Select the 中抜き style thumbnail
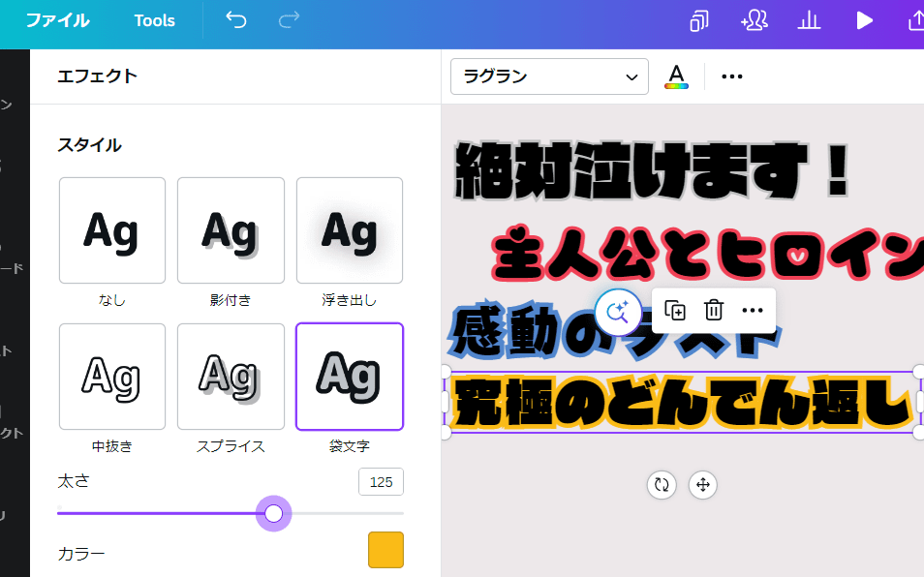Viewport: 924px width, 577px height. [x=112, y=377]
